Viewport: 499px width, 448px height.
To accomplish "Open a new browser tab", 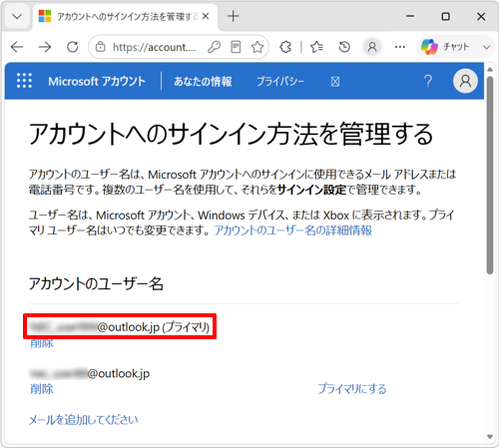I will pyautogui.click(x=234, y=16).
